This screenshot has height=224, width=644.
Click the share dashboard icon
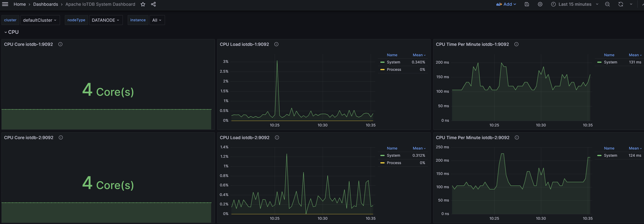153,4
